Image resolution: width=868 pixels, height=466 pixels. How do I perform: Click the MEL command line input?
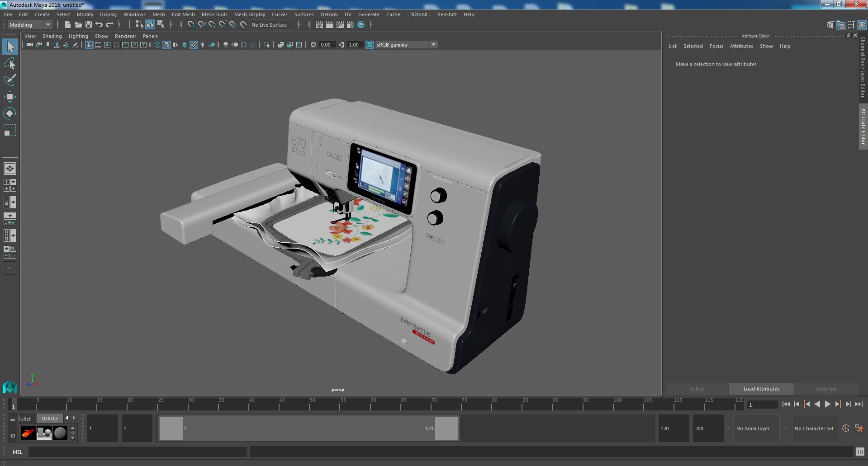[138, 452]
